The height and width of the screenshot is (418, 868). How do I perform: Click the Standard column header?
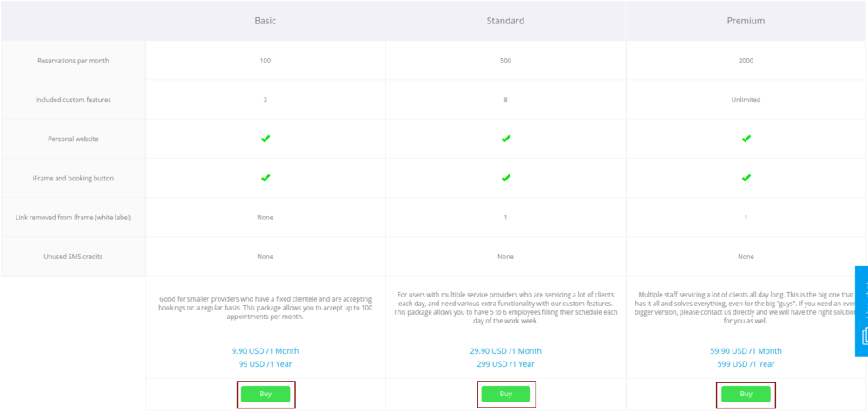pyautogui.click(x=506, y=21)
